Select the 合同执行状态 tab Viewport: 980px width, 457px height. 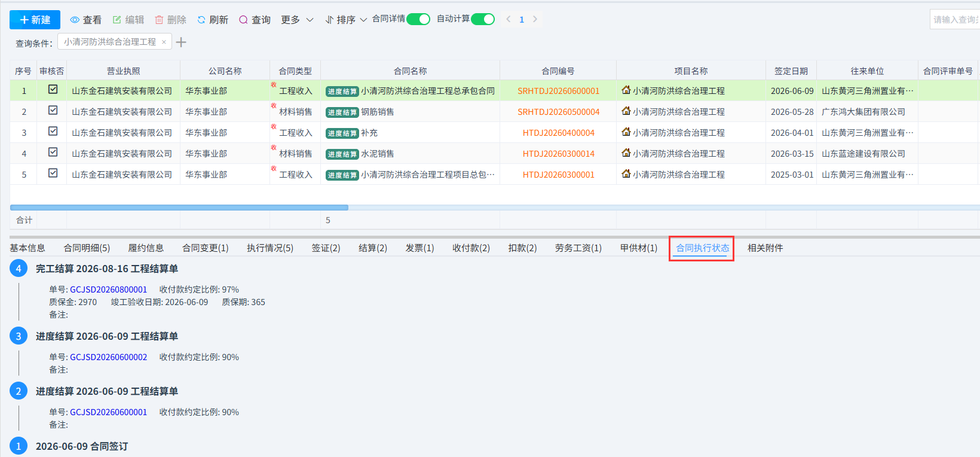click(x=702, y=248)
